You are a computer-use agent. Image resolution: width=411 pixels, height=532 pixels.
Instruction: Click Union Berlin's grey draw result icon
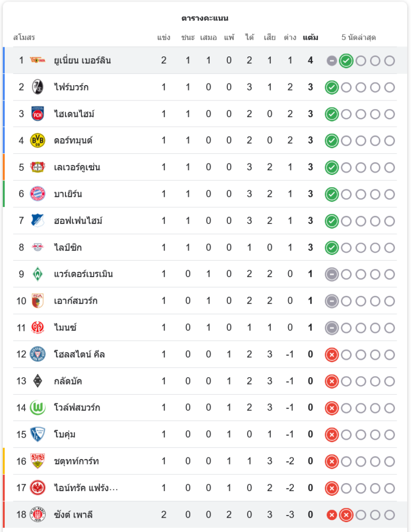332,61
